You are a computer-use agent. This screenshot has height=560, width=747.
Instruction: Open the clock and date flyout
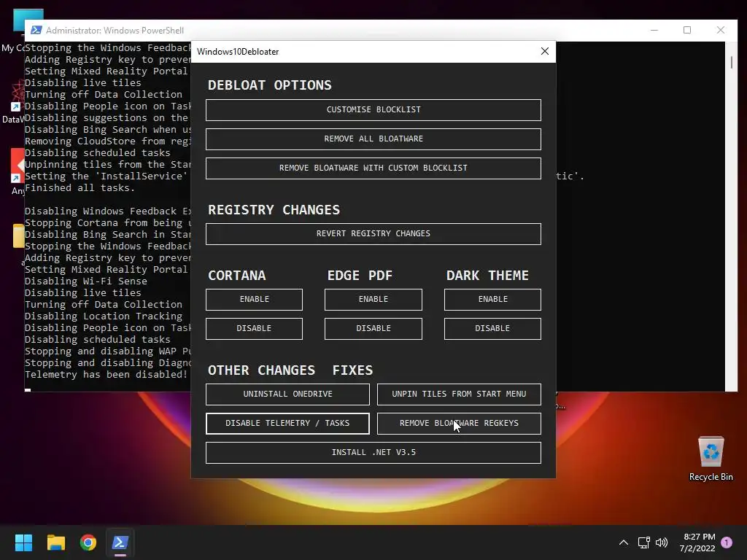[x=697, y=542]
